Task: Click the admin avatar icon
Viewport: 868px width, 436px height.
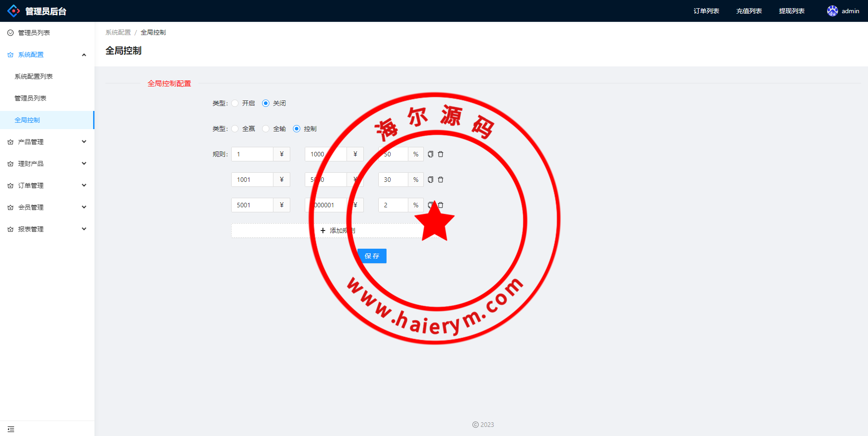Action: [832, 11]
